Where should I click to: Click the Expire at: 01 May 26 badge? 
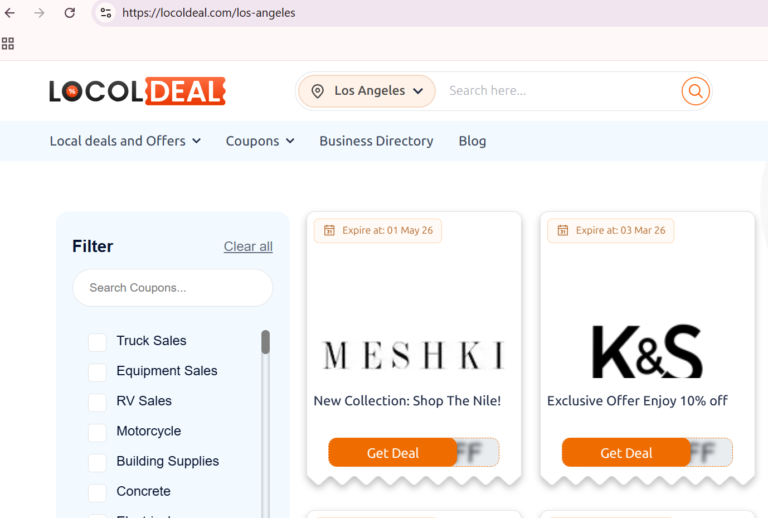pos(378,230)
